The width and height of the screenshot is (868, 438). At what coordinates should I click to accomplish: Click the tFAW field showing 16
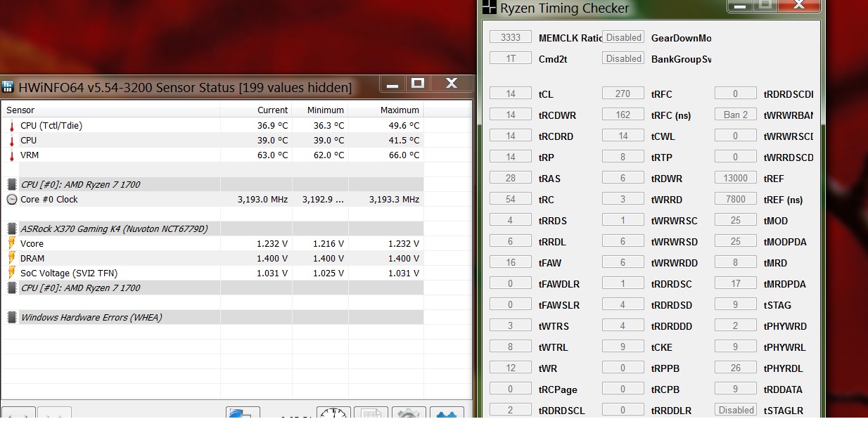(511, 262)
